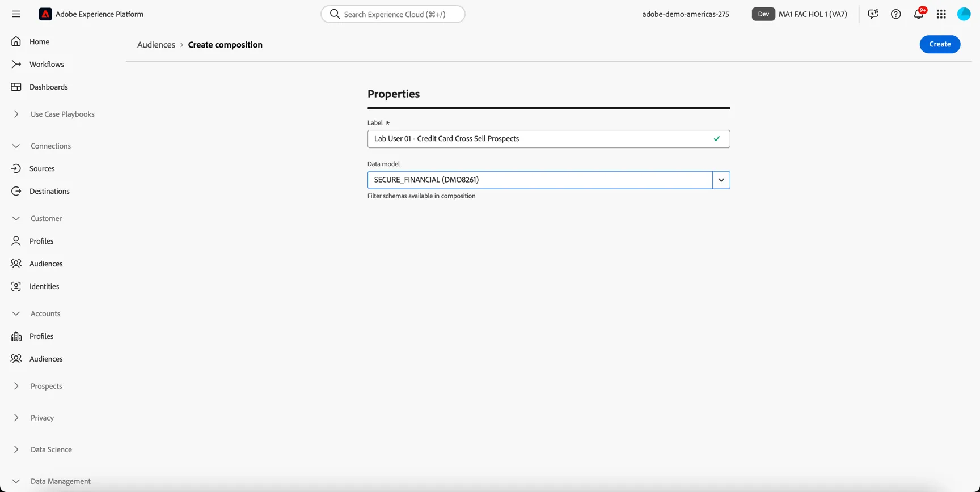Click the Accounts Audiences icon
This screenshot has width=980, height=492.
click(16, 359)
